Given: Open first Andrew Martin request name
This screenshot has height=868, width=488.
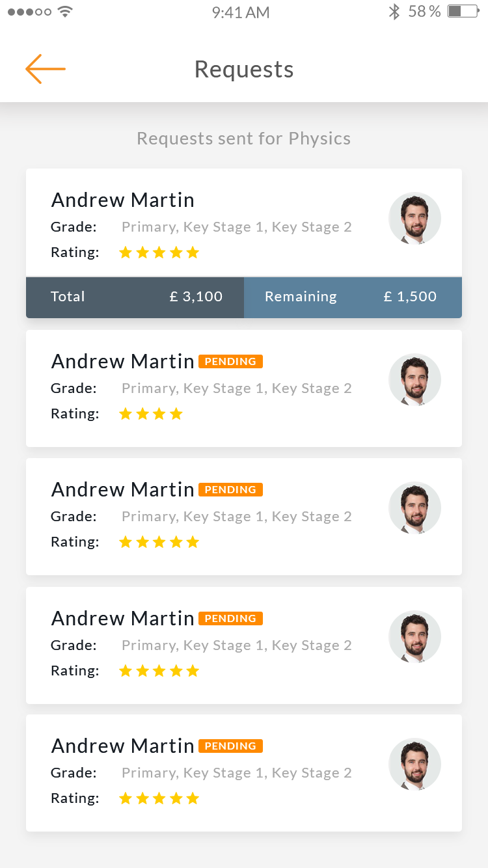Looking at the screenshot, I should pos(123,200).
